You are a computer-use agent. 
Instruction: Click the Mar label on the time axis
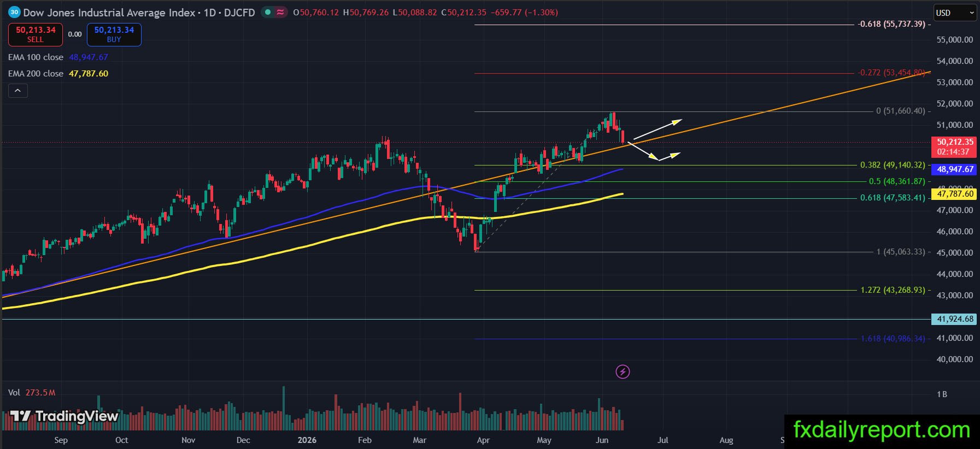pyautogui.click(x=420, y=440)
